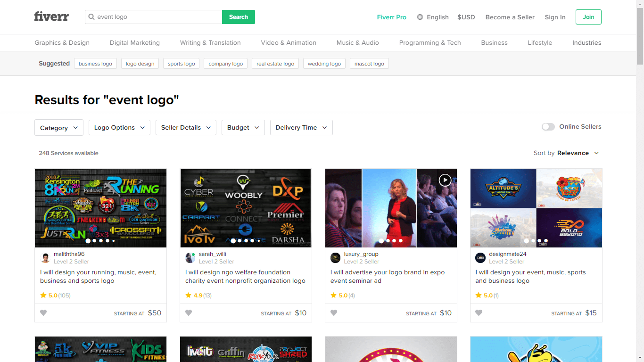Click the globe language icon
Screen dimensions: 644x362
pyautogui.click(x=420, y=17)
